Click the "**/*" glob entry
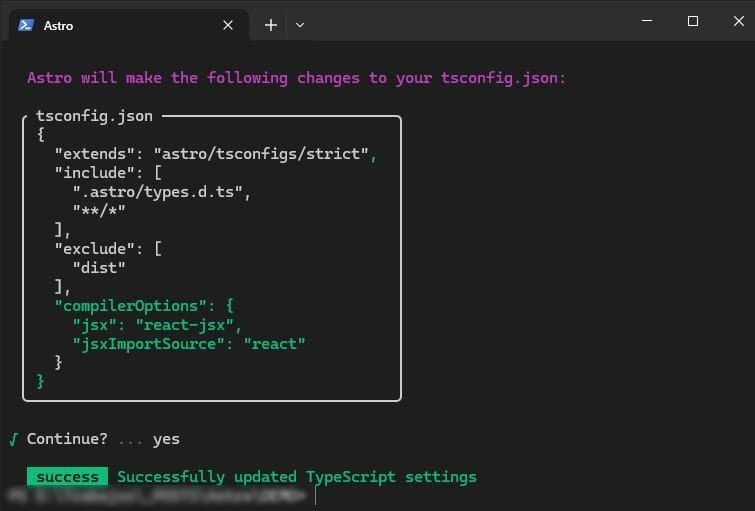This screenshot has height=511, width=755. [x=99, y=211]
